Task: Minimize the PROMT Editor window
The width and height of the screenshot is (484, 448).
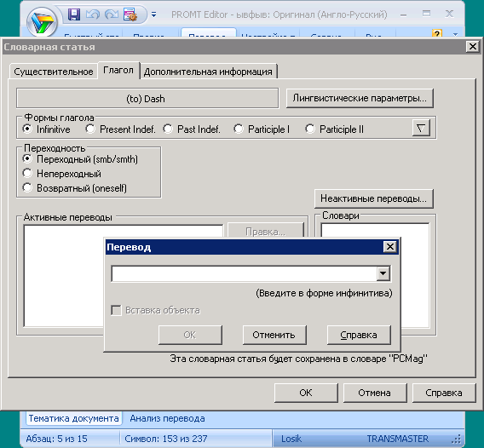Action: 403,14
